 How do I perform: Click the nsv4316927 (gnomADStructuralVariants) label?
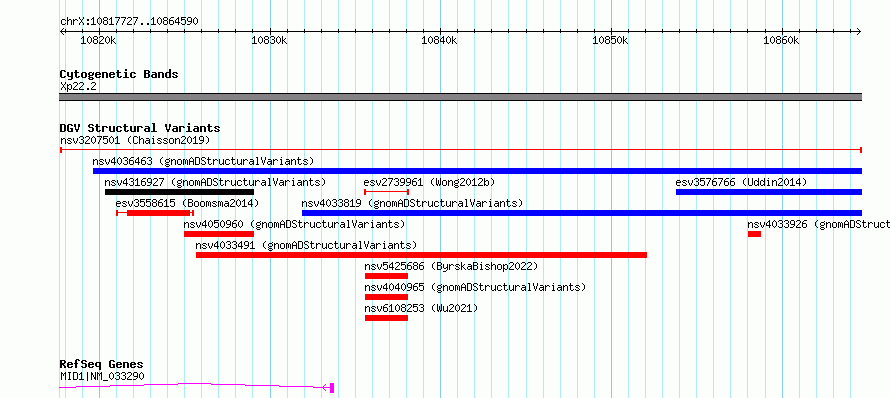[x=215, y=182]
